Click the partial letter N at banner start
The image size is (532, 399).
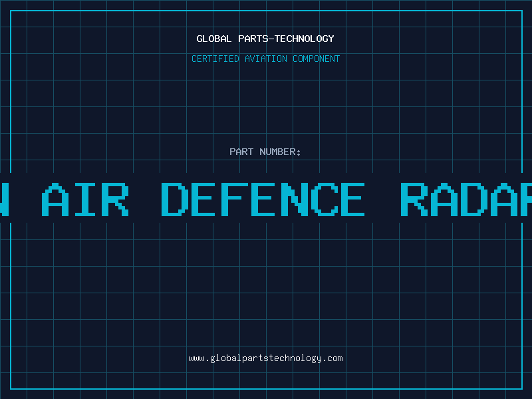tap(4, 199)
